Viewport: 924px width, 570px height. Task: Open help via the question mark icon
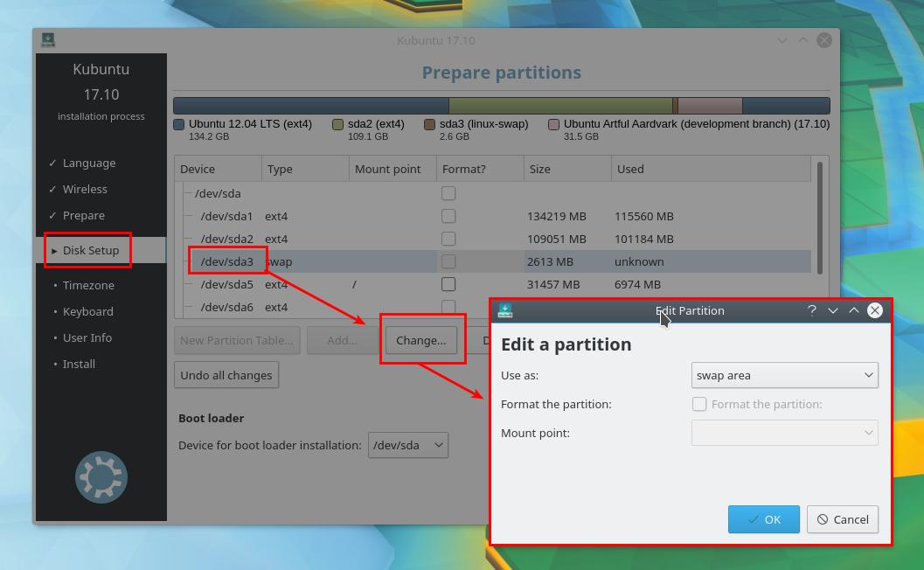[x=811, y=310]
